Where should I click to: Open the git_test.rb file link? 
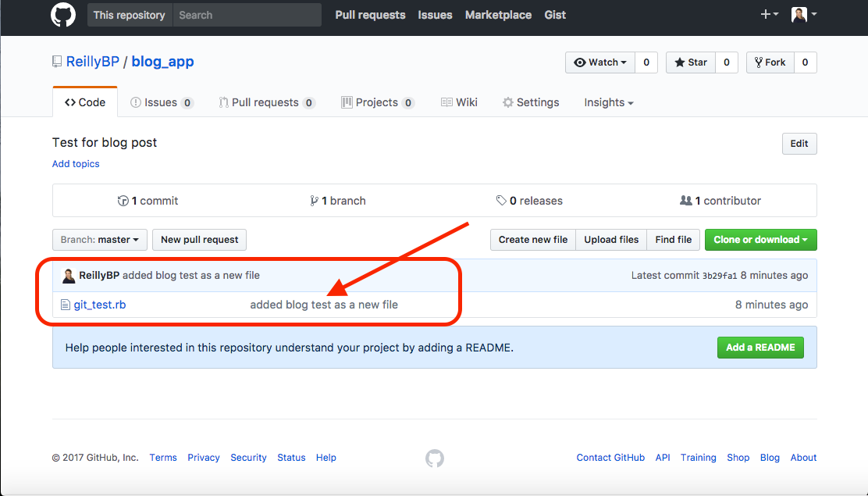(100, 305)
